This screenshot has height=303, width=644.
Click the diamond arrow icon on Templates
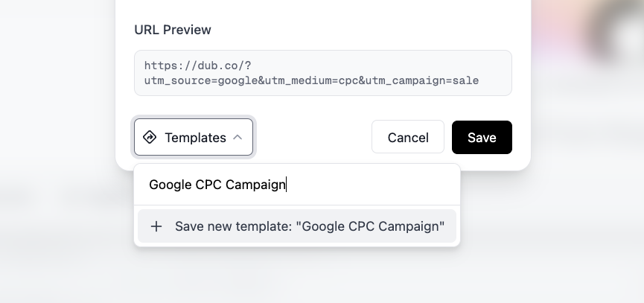tap(150, 137)
